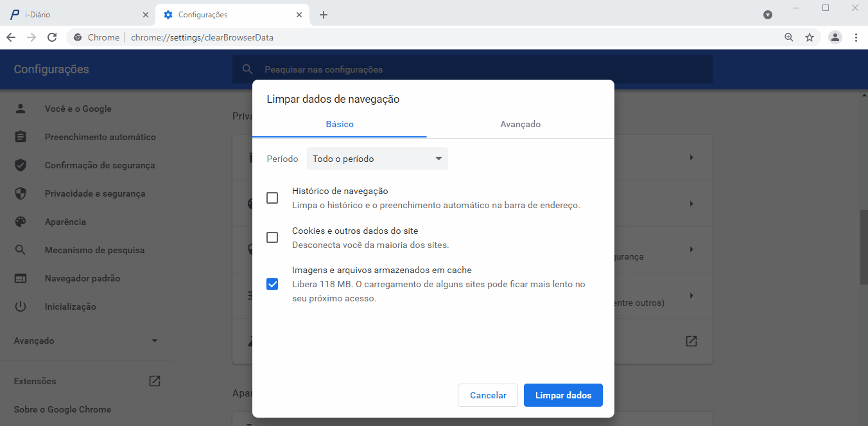Click the tab search down-arrow icon in the title bar
The width and height of the screenshot is (868, 426).
(767, 15)
